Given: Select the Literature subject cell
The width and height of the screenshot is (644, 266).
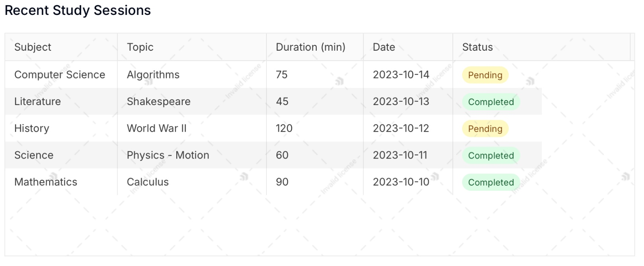Looking at the screenshot, I should click(61, 101).
